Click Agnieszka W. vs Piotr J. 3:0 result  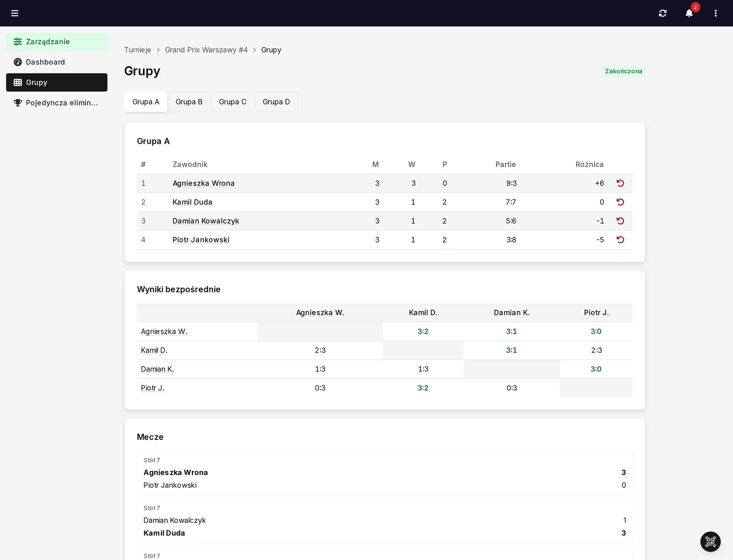[x=596, y=331]
